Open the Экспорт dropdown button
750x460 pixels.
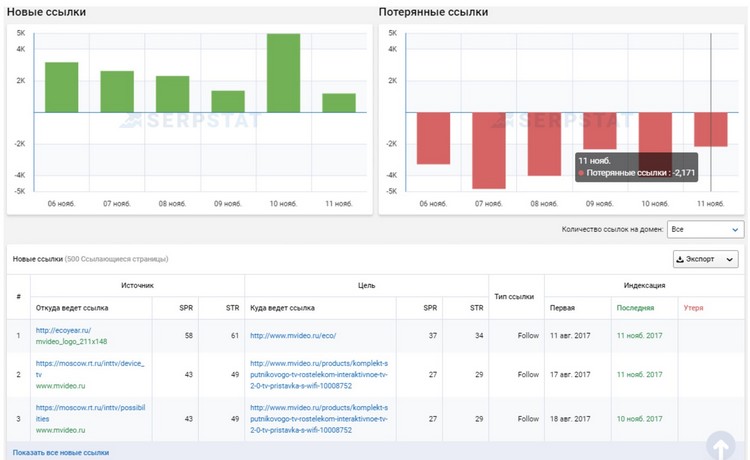(x=707, y=259)
